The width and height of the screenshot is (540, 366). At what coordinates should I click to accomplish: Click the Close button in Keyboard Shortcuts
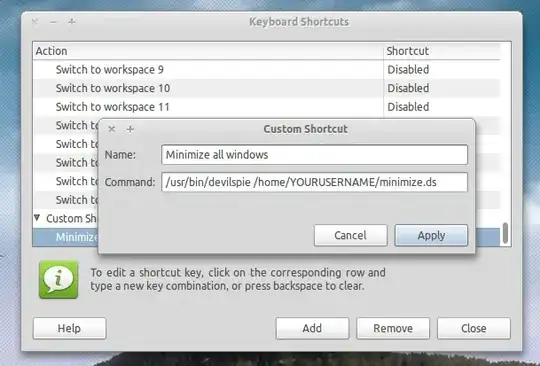474,328
